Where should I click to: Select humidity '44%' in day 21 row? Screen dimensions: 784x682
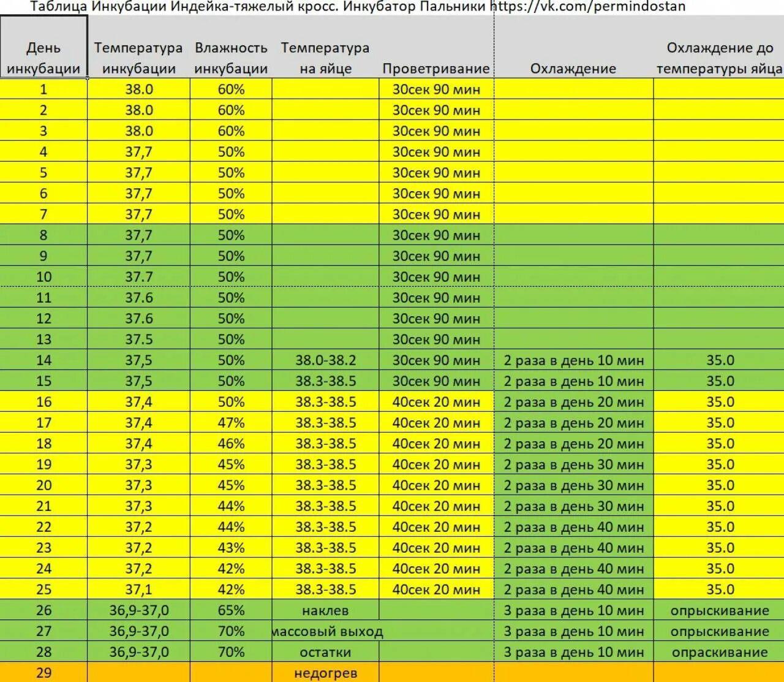(231, 506)
